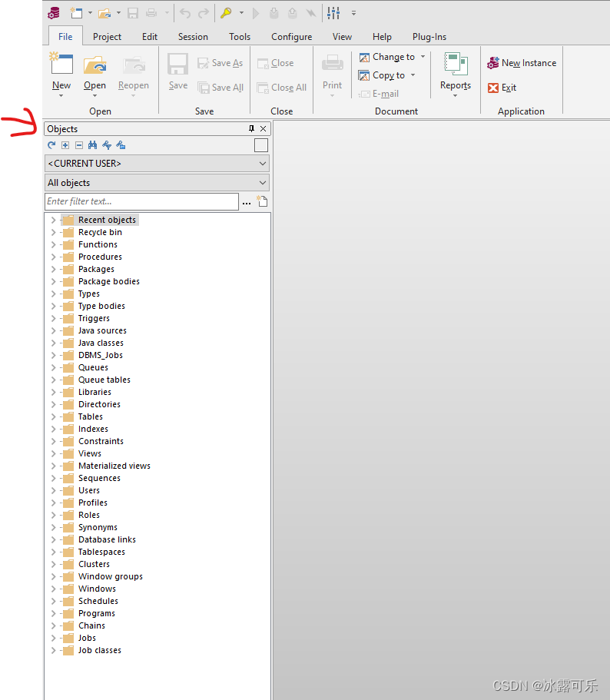
Task: Switch to the Session ribbon tab
Action: point(193,37)
